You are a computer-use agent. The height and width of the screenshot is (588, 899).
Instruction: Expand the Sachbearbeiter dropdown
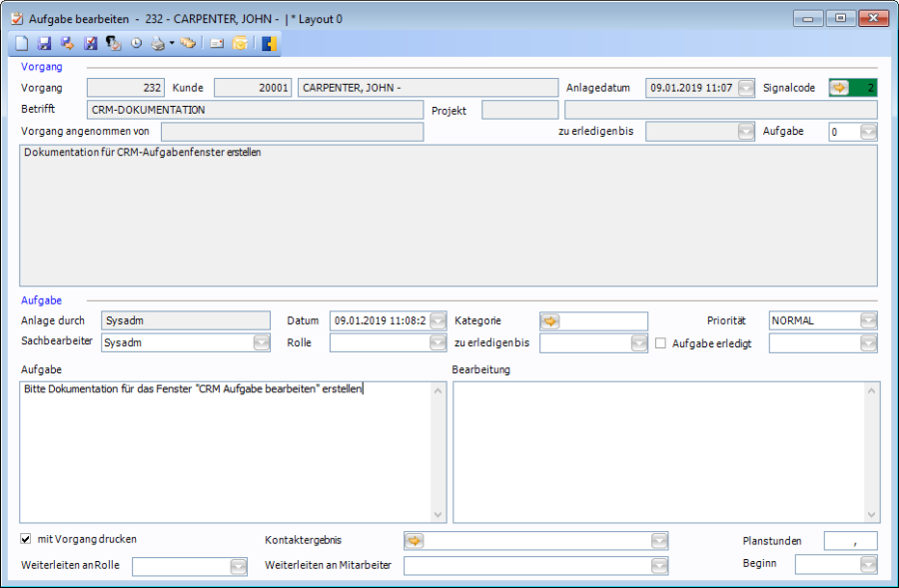coord(261,343)
